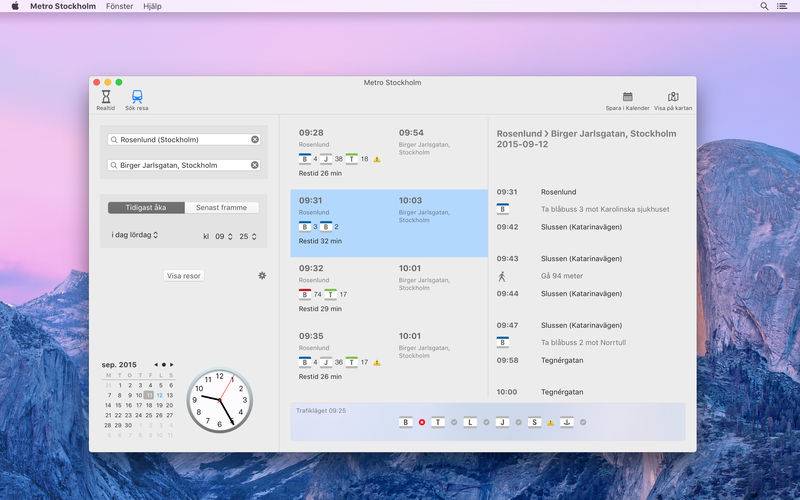The image size is (800, 500).
Task: Click the T metro traffic status icon
Action: pyautogui.click(x=438, y=422)
